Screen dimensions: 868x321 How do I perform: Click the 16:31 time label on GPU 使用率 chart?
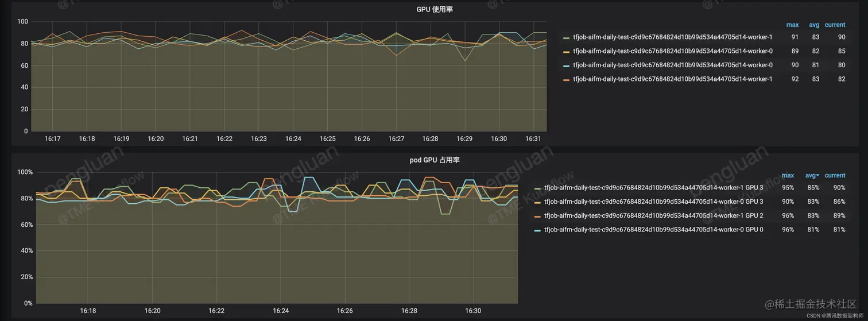click(x=534, y=139)
